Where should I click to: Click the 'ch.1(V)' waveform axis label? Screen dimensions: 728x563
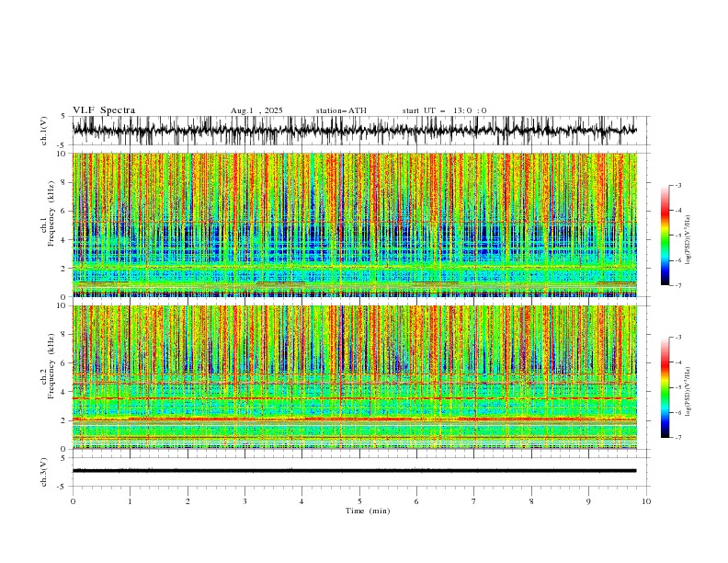pos(44,131)
